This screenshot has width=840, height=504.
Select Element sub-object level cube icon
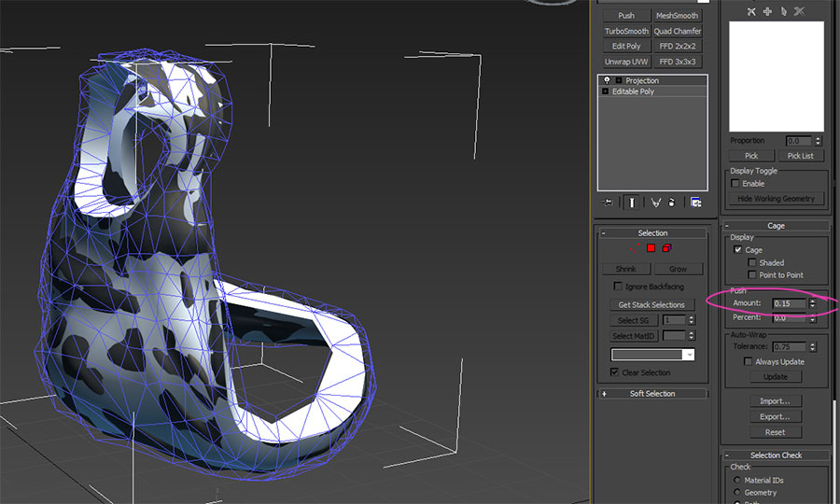click(666, 248)
